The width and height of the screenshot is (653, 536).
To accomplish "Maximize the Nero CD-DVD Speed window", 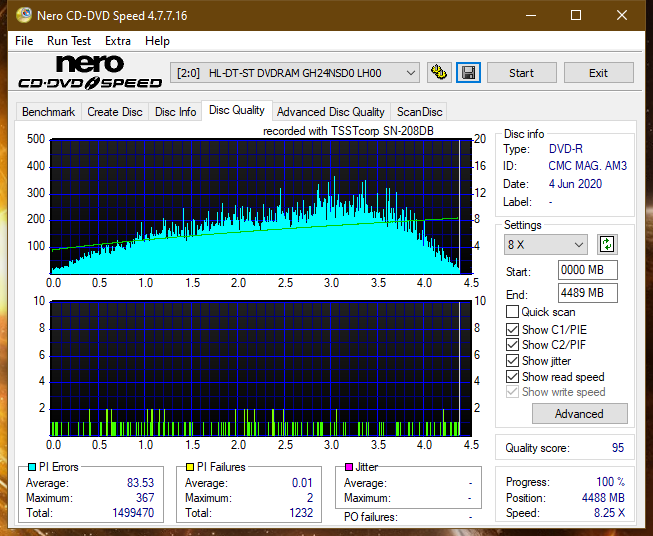I will (x=576, y=15).
